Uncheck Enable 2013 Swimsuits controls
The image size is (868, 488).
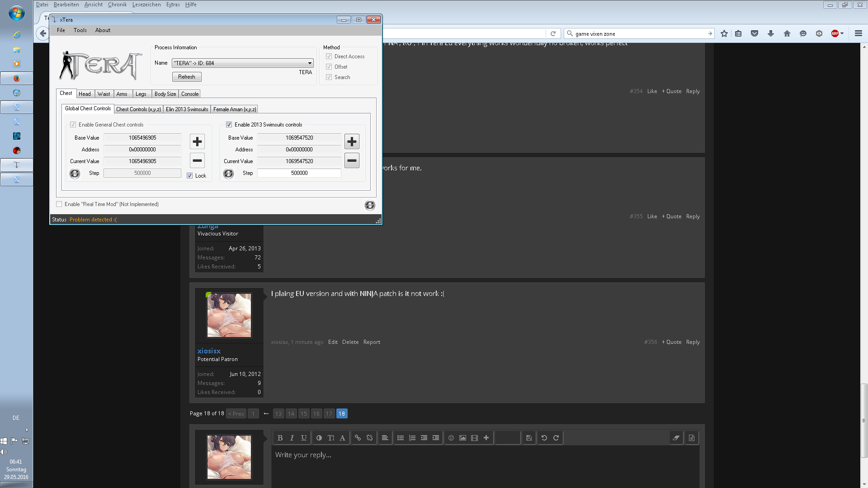[229, 125]
